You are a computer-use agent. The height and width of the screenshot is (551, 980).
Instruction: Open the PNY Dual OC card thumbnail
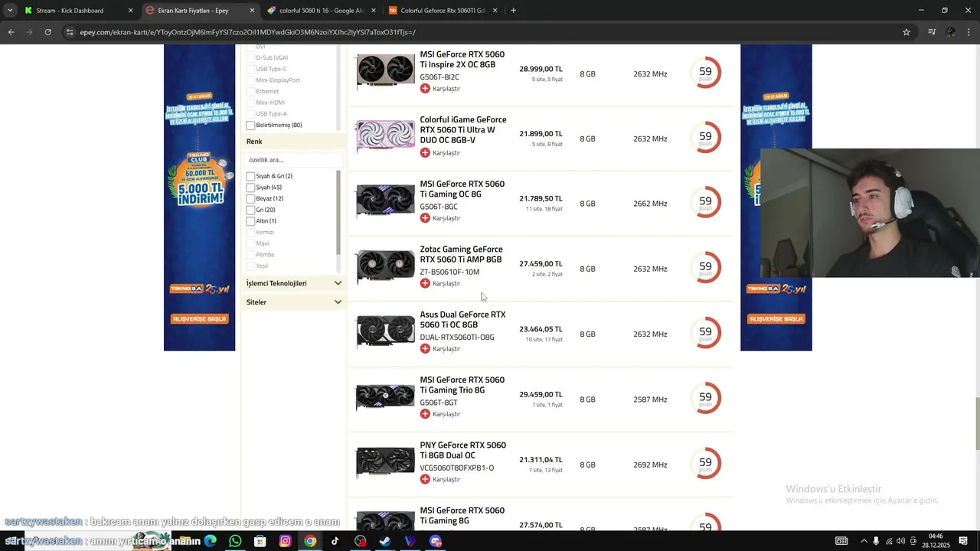tap(385, 462)
